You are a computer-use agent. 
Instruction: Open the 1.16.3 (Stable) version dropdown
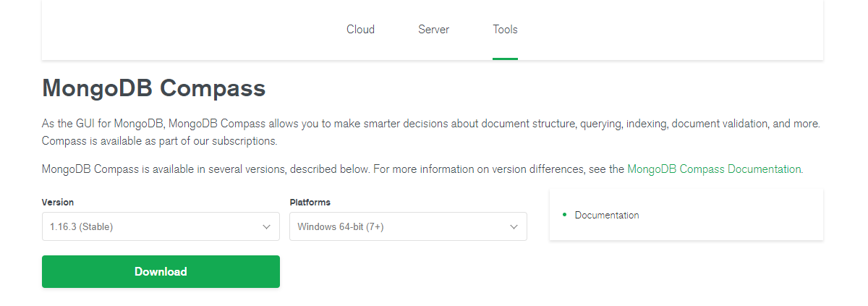[x=145, y=226]
